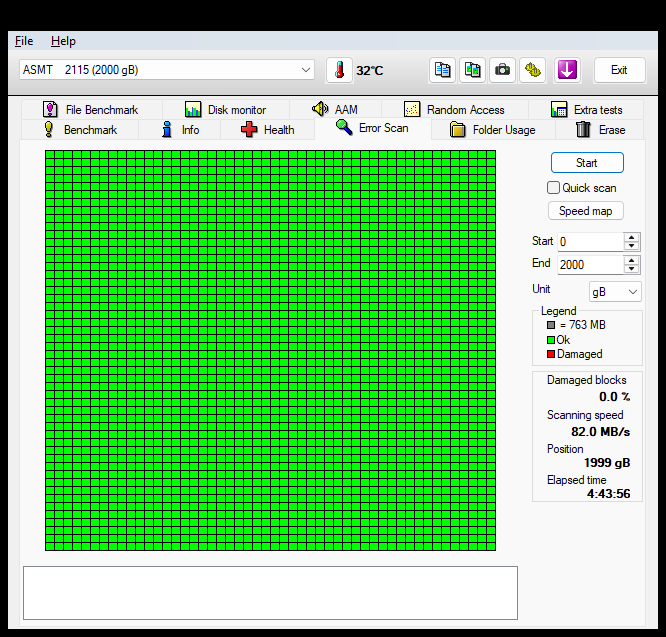The width and height of the screenshot is (666, 637).
Task: Click the 32°C temperature reading
Action: tap(370, 70)
